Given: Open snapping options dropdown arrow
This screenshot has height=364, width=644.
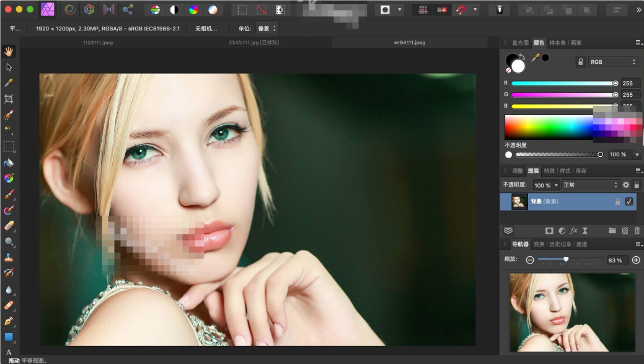Looking at the screenshot, I should tap(475, 10).
